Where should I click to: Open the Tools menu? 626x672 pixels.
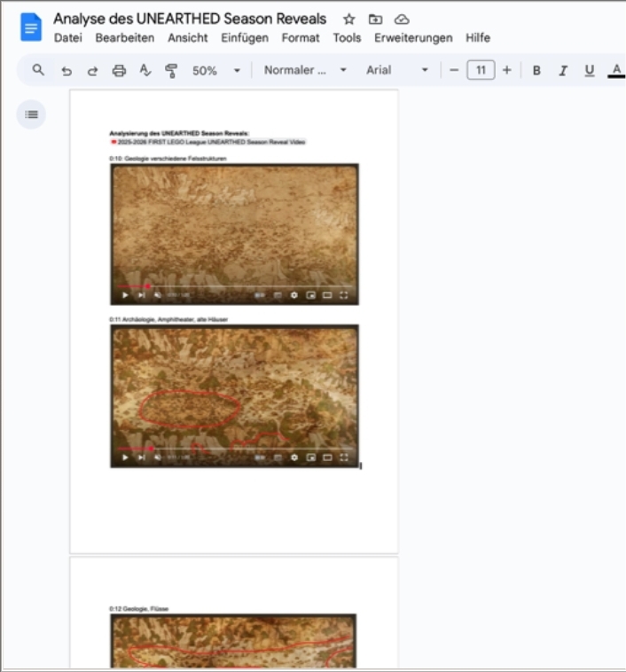point(347,38)
